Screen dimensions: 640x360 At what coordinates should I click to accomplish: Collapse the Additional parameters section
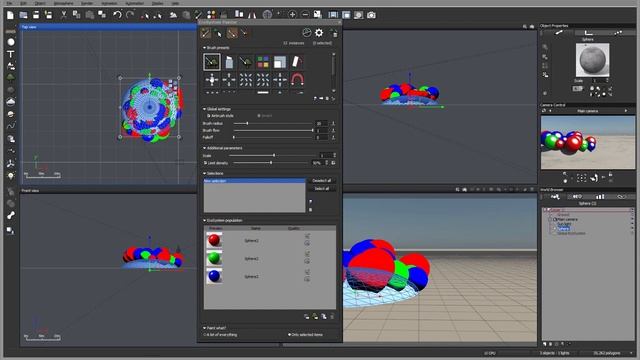[x=204, y=148]
